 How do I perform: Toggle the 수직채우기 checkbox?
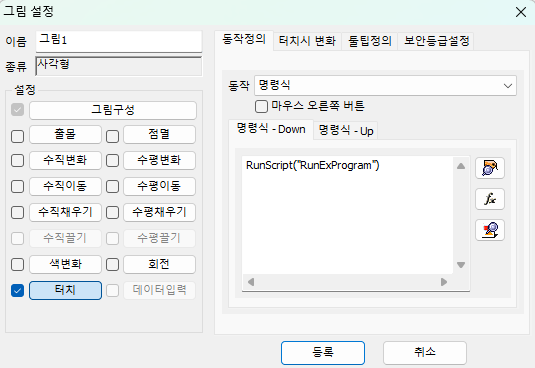[17, 212]
